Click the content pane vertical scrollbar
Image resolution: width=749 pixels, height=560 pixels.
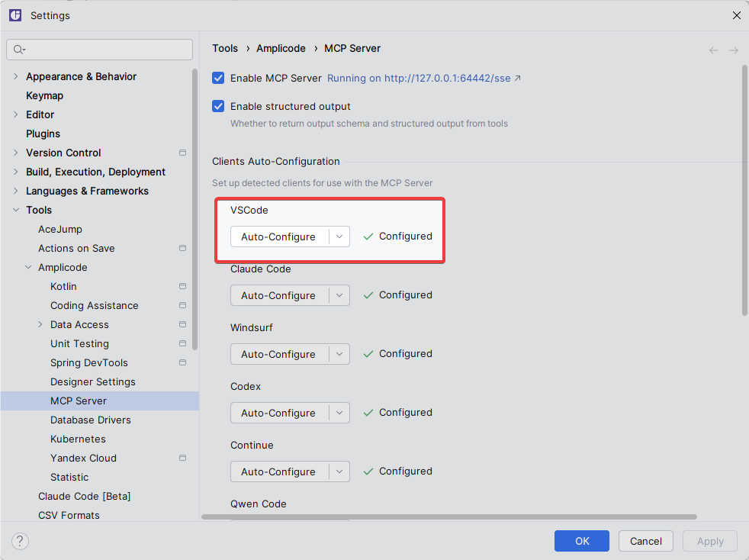point(744,191)
